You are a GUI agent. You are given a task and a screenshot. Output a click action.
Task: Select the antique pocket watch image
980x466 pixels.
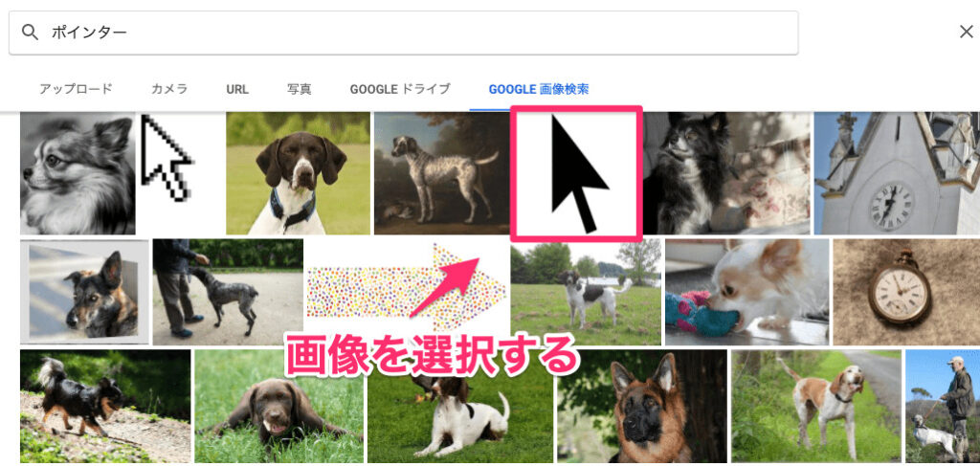906,292
